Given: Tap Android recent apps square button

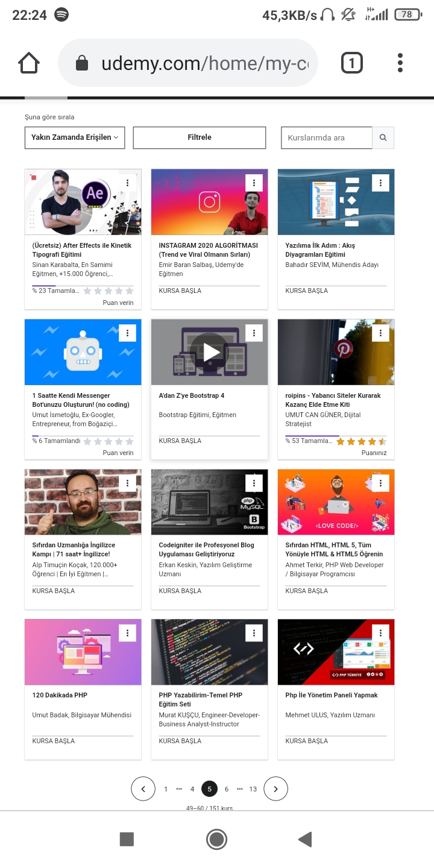Looking at the screenshot, I should [127, 839].
